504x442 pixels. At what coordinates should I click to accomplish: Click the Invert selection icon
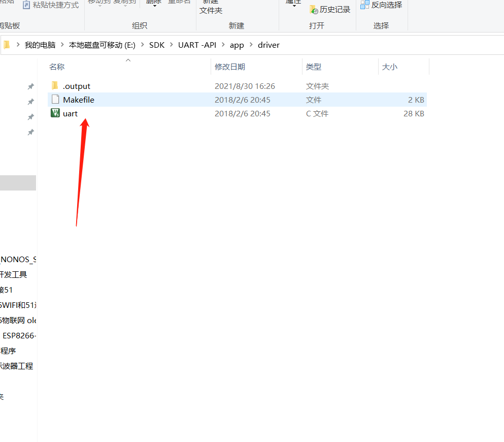tap(365, 5)
